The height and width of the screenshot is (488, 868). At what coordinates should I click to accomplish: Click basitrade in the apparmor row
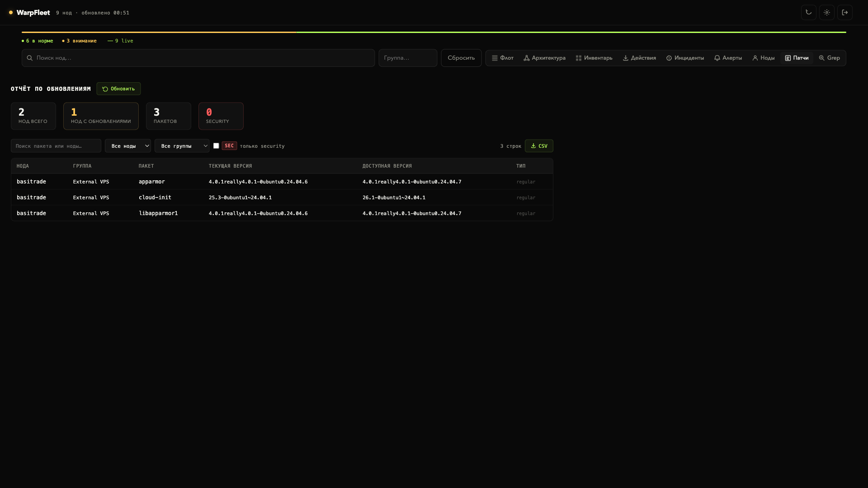coord(31,182)
